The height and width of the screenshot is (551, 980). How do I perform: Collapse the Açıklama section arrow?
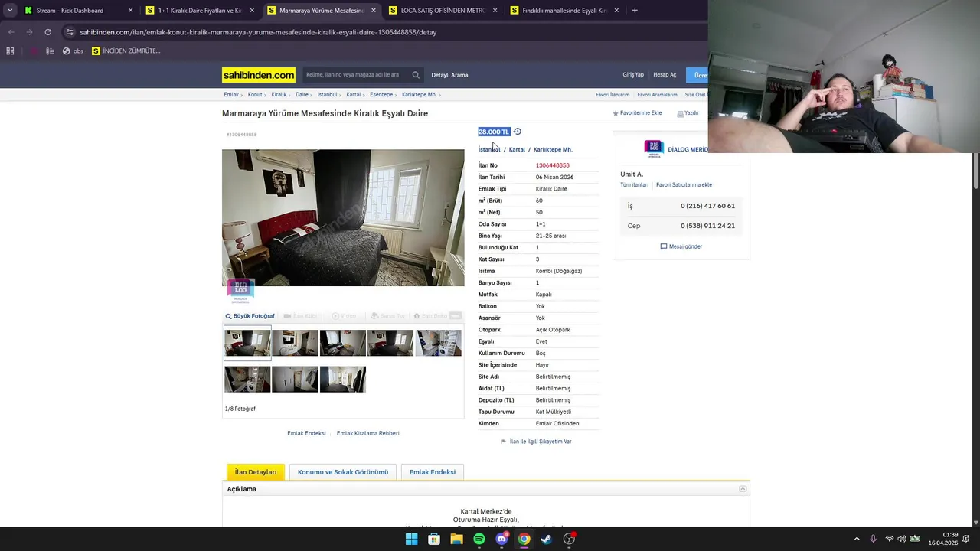(x=743, y=489)
